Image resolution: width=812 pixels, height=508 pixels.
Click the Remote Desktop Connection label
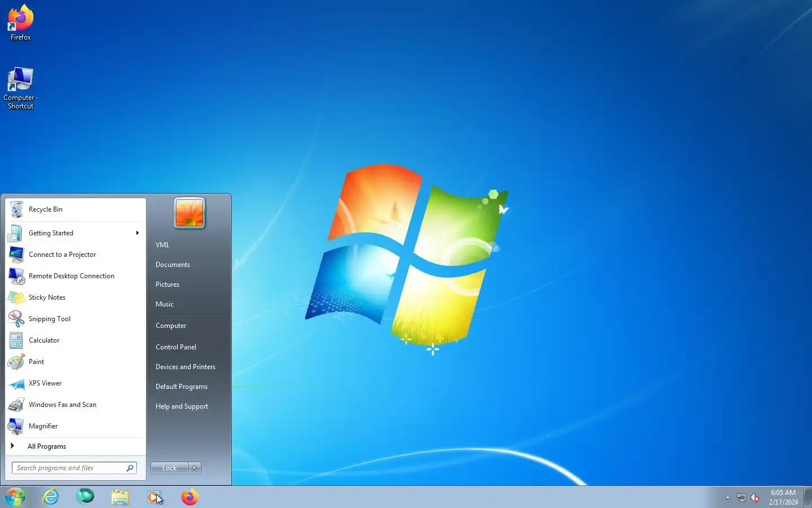tap(72, 276)
